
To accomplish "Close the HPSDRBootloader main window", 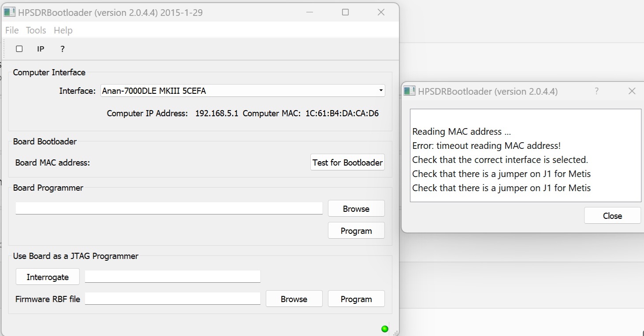I will [381, 12].
